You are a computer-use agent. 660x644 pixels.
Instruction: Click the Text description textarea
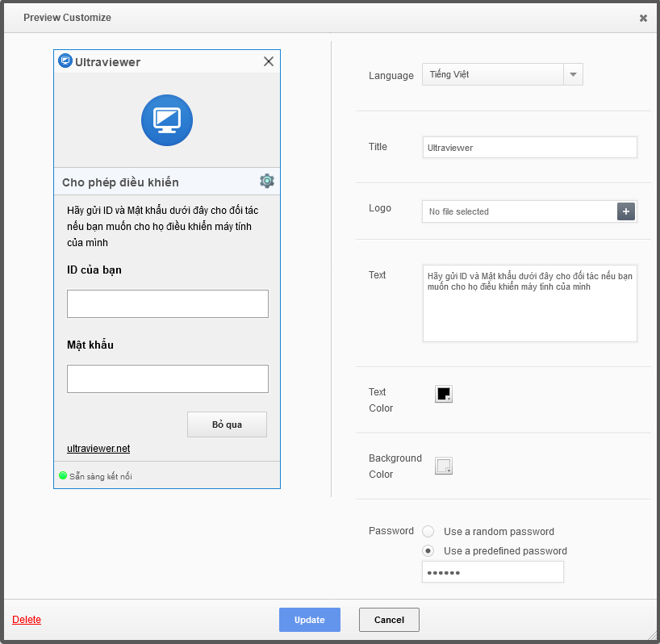click(530, 303)
